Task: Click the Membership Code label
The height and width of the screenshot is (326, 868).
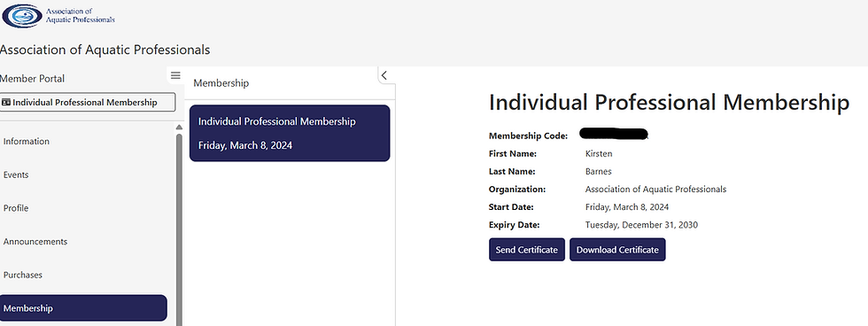Action: coord(528,136)
